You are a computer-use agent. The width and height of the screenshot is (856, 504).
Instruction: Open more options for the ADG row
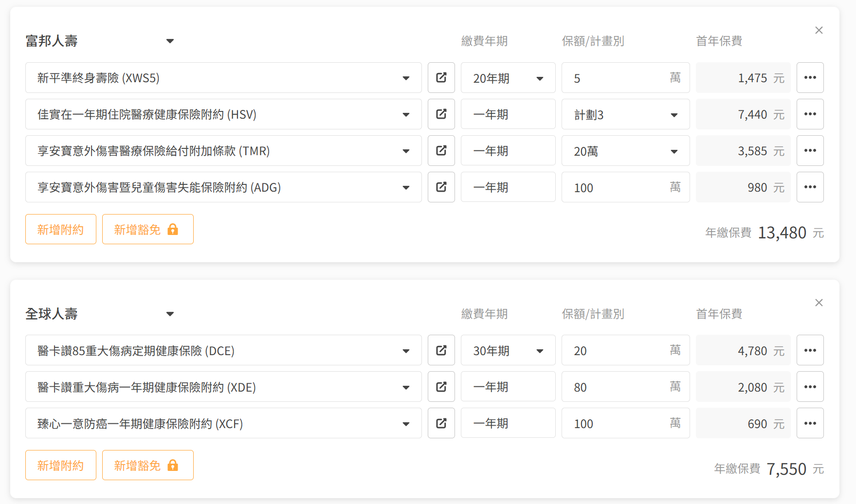(810, 187)
